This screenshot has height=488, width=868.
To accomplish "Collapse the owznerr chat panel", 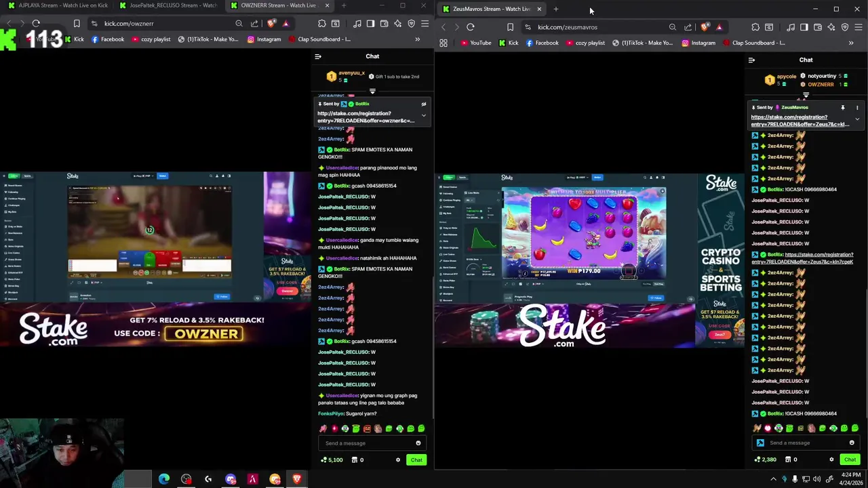I will (x=317, y=56).
